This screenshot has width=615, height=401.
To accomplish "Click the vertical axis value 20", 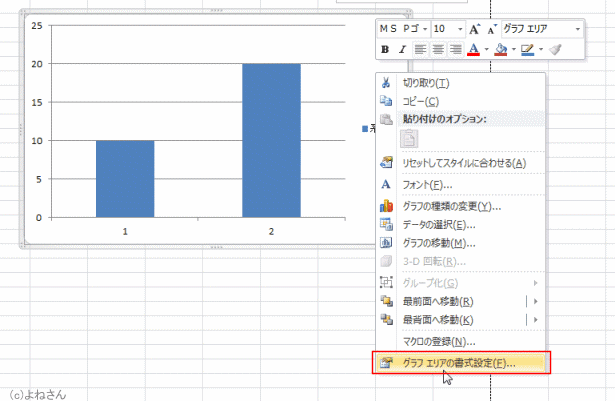I will tap(37, 64).
